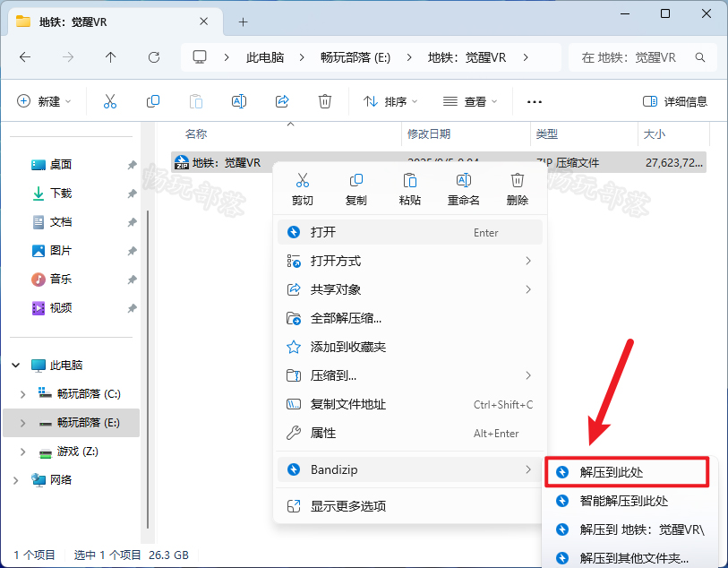This screenshot has height=568, width=728.
Task: Refresh the current folder
Action: [x=154, y=57]
